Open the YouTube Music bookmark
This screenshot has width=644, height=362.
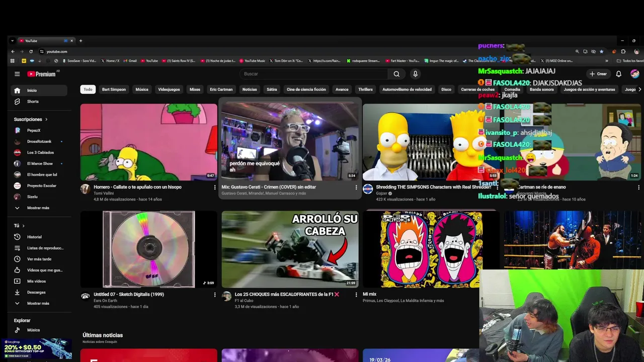(252, 61)
